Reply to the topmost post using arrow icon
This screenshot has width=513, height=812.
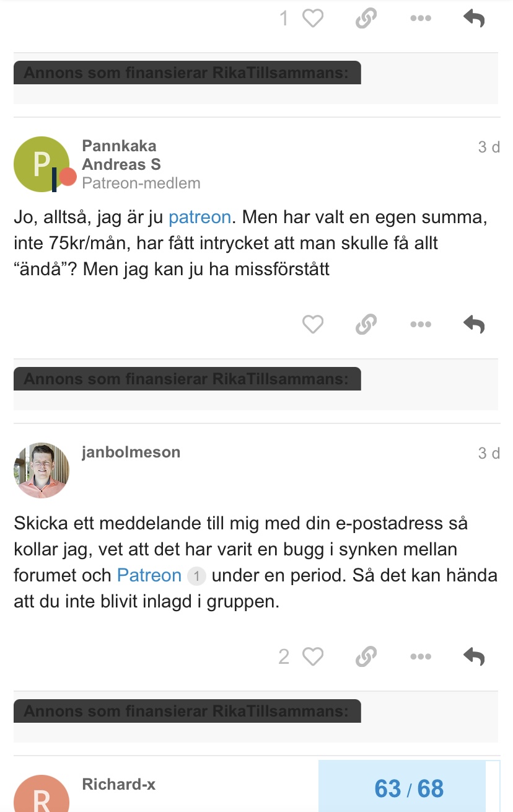tap(474, 19)
